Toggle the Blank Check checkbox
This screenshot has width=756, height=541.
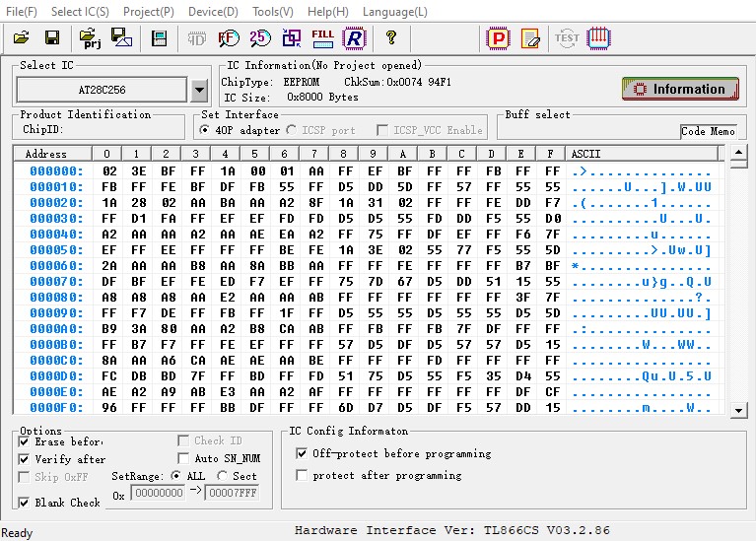24,503
